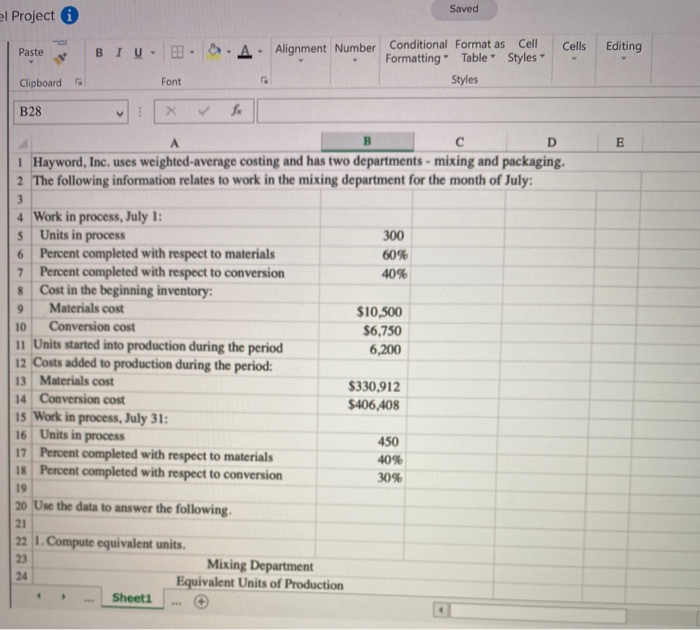
Task: Click the Borders icon
Action: pyautogui.click(x=177, y=52)
